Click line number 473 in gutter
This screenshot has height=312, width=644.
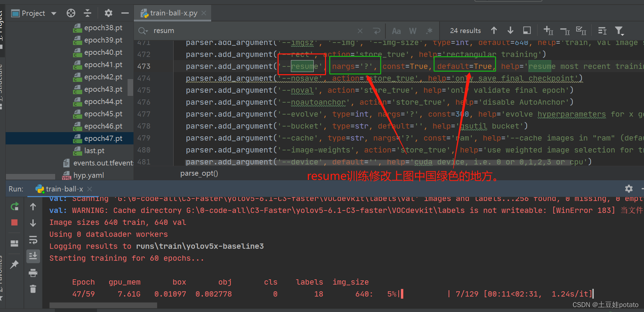point(144,66)
